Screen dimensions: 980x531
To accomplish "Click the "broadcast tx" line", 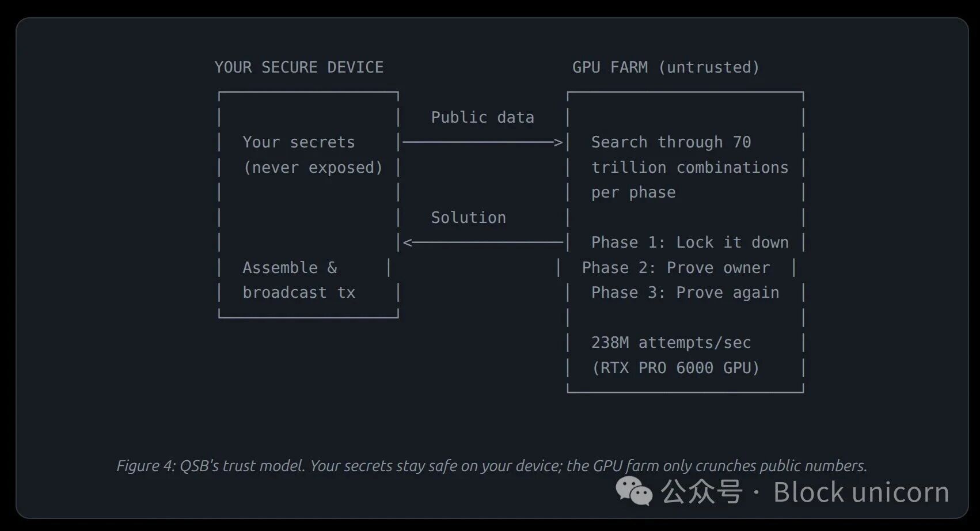I will tap(298, 293).
